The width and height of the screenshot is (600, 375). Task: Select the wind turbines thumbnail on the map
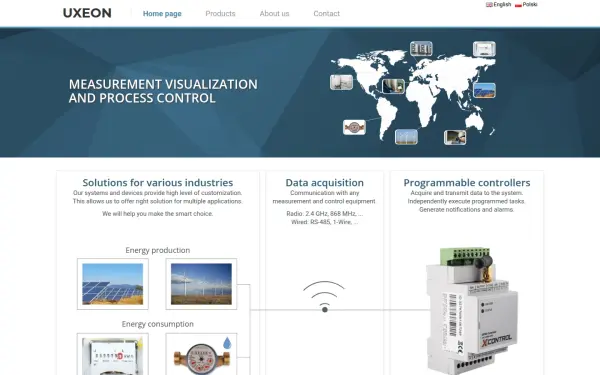[406, 137]
